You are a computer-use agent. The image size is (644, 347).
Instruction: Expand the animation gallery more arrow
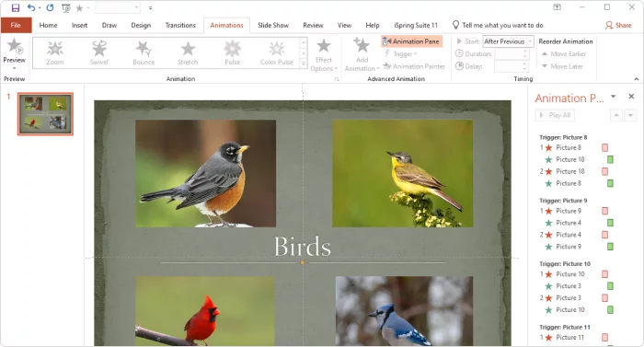(304, 64)
